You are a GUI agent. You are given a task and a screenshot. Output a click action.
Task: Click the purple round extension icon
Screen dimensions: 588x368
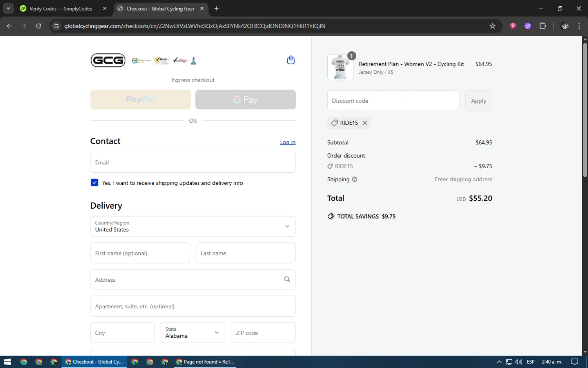coord(528,26)
